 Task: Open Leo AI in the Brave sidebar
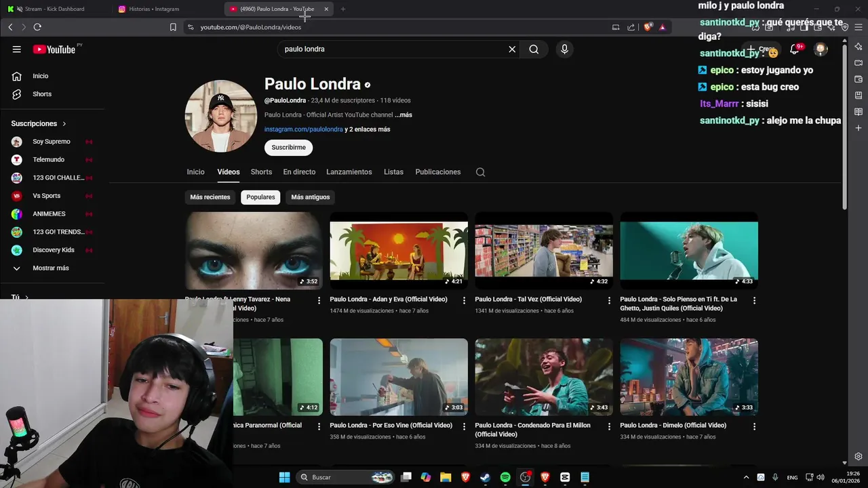click(x=859, y=47)
